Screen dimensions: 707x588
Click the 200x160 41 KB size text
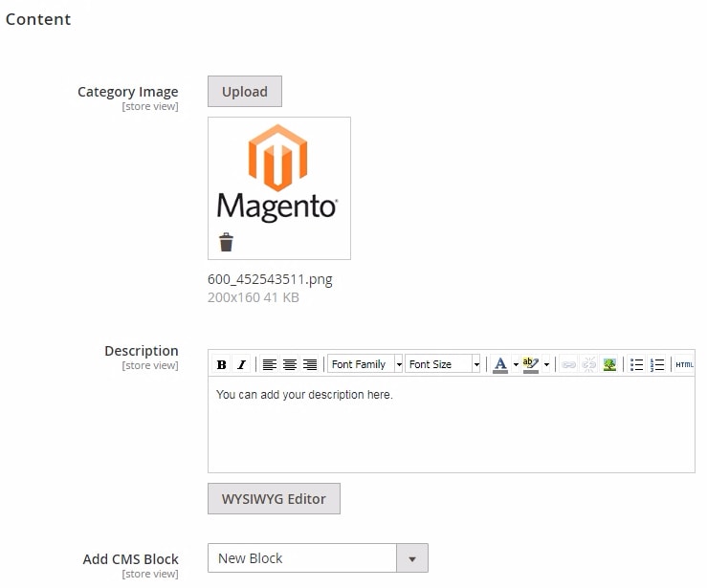[253, 297]
